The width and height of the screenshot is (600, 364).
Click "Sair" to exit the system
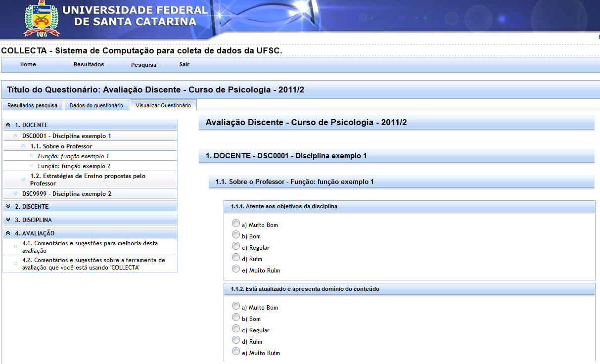[184, 65]
